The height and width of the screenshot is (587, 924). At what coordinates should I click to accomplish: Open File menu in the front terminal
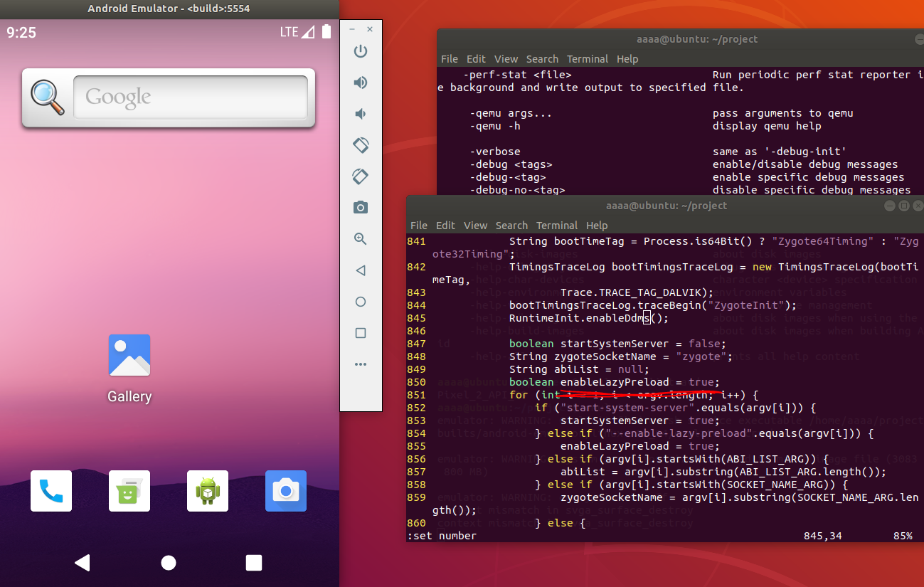[419, 226]
